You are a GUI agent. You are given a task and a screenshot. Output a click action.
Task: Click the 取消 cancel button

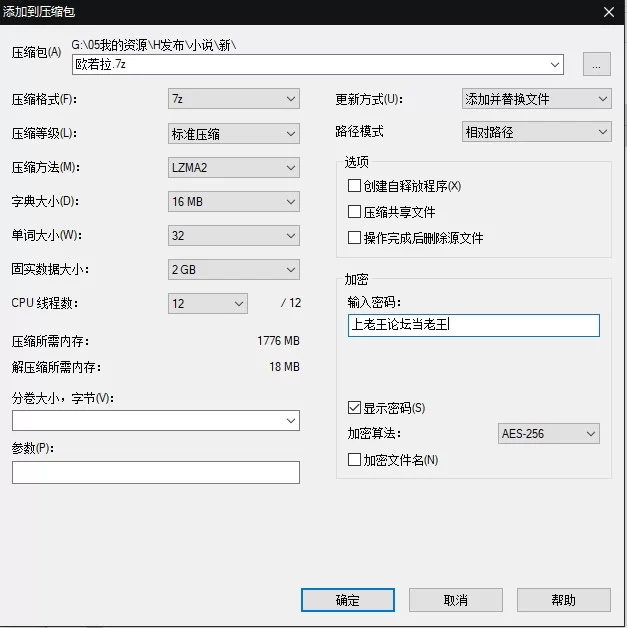(456, 600)
